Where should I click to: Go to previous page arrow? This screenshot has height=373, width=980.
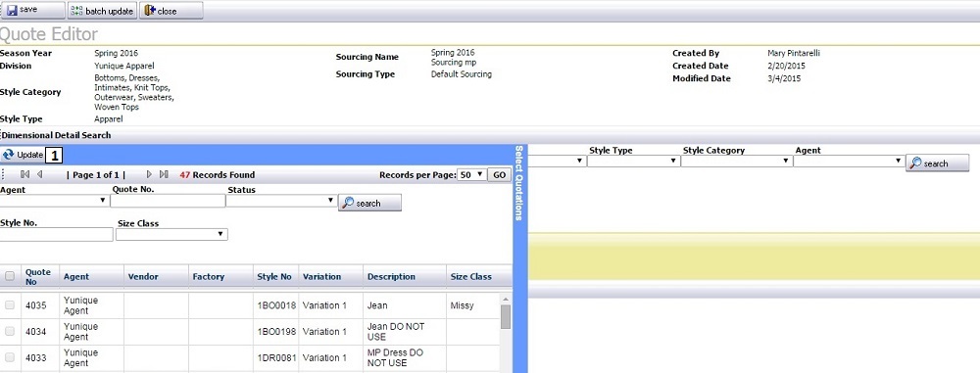click(x=39, y=175)
